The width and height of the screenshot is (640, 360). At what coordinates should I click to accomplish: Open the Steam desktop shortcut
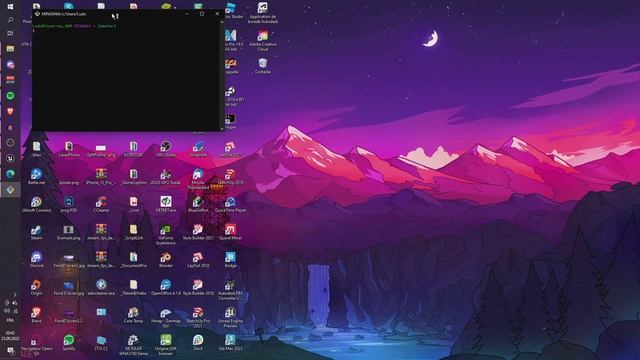click(36, 232)
